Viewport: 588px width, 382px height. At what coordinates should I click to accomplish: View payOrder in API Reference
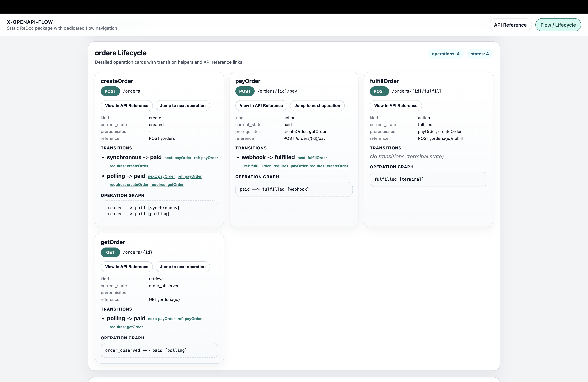pos(261,106)
